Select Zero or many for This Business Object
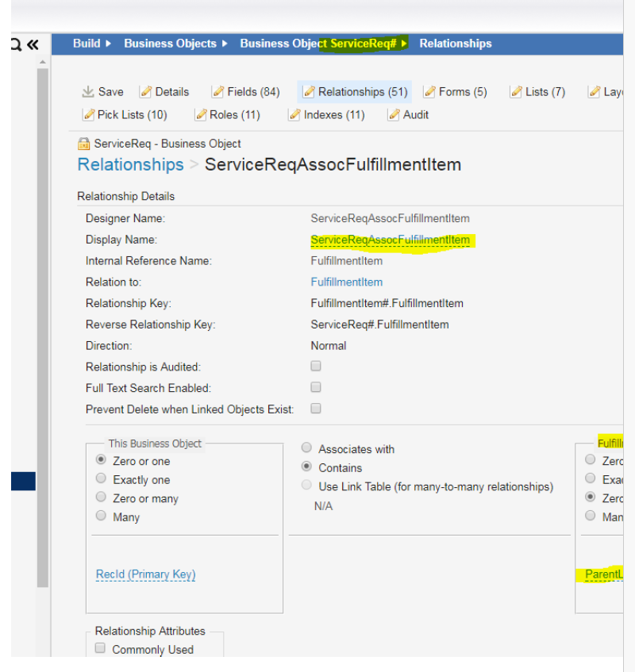635x672 pixels. 101,497
